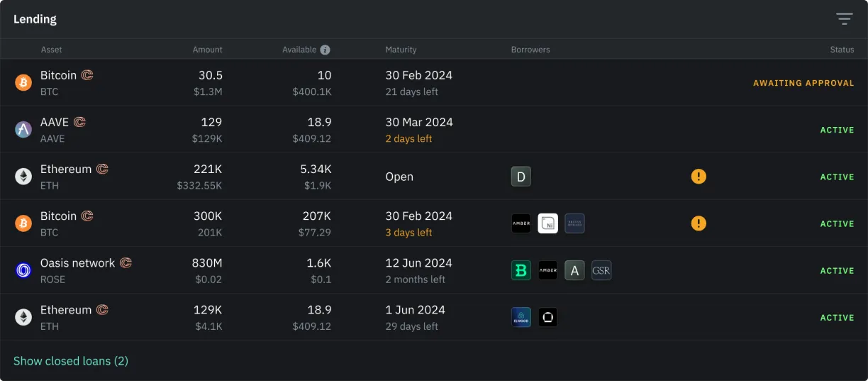The image size is (868, 383).
Task: Click the Status column header
Action: click(x=842, y=50)
